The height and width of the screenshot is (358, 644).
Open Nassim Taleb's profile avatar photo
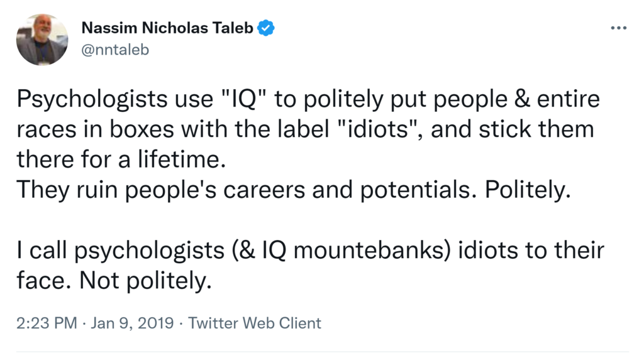[42, 40]
